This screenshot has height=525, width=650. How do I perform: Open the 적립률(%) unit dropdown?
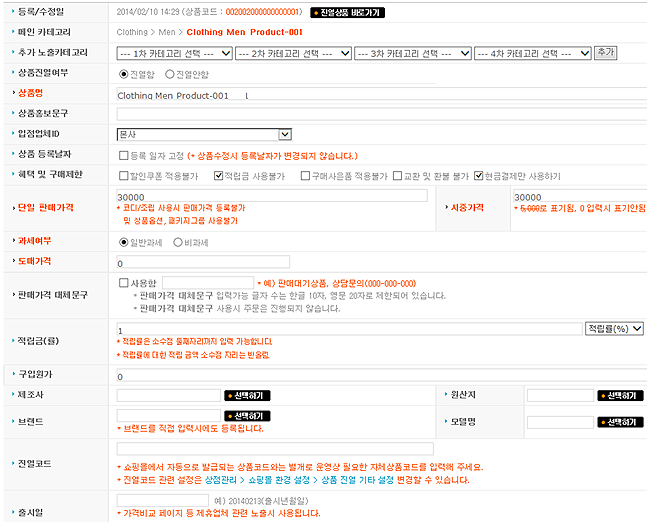pyautogui.click(x=614, y=328)
